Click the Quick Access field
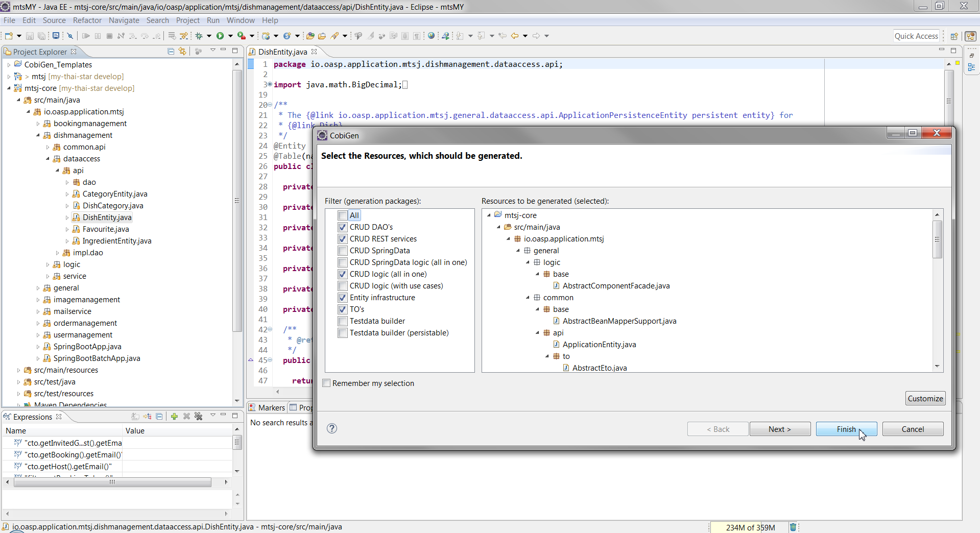Image resolution: width=980 pixels, height=533 pixels. [x=916, y=36]
